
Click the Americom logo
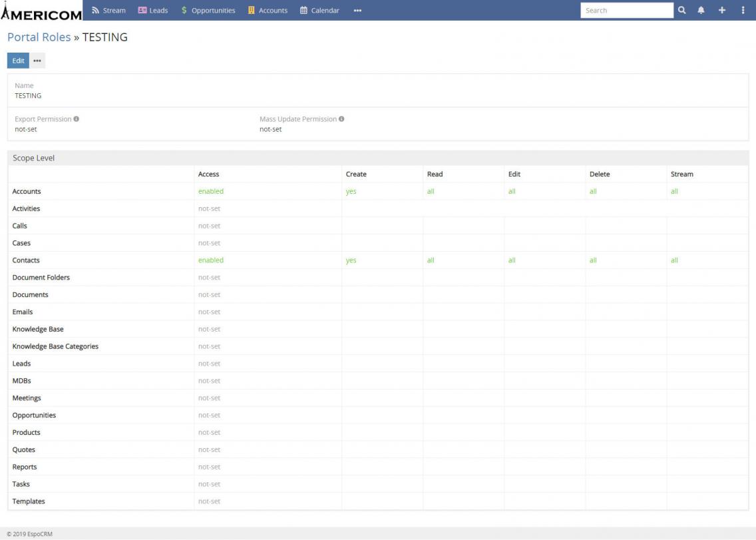[41, 11]
